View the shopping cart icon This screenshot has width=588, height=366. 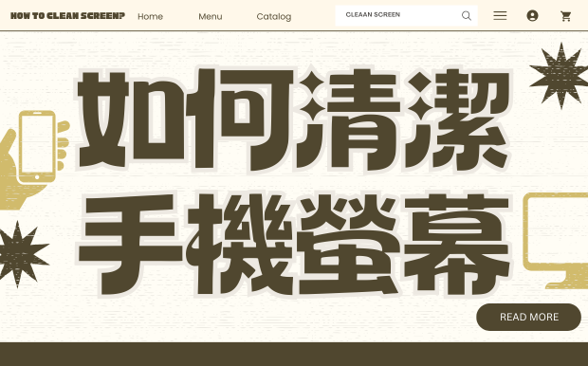pyautogui.click(x=565, y=16)
